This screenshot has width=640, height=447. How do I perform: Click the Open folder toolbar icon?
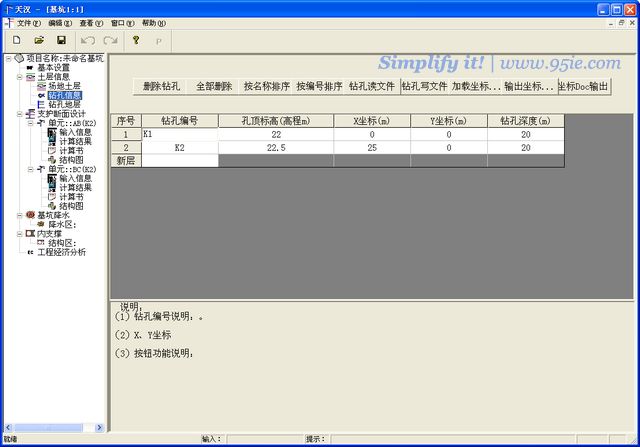(x=39, y=40)
